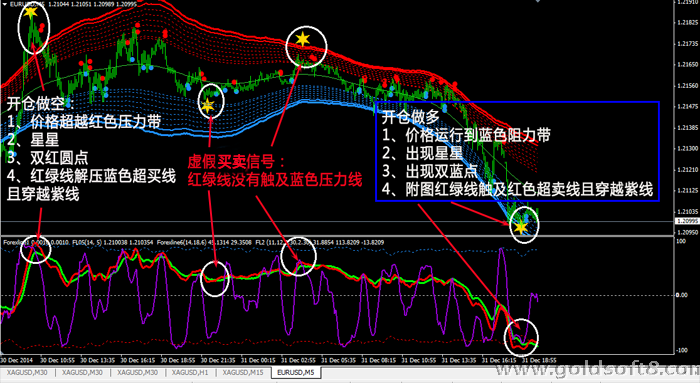Screen dimensions: 700x383
Task: Open the XAGUSD,H1 chart tab
Action: click(190, 372)
